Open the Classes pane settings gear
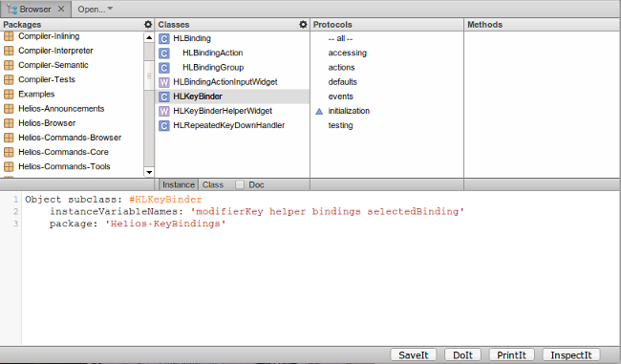Viewport: 621px width, 364px height. [x=303, y=25]
